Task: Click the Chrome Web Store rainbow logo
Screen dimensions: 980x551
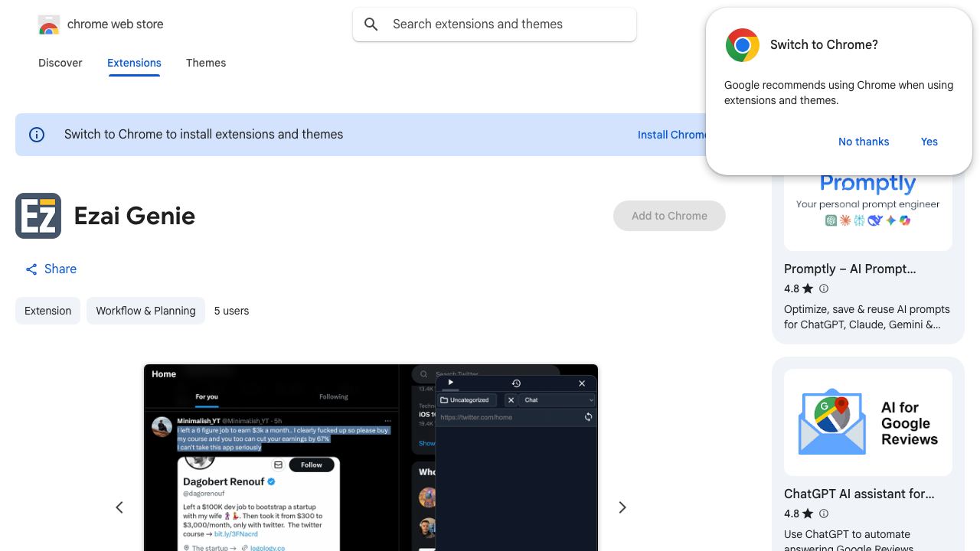Action: tap(49, 25)
